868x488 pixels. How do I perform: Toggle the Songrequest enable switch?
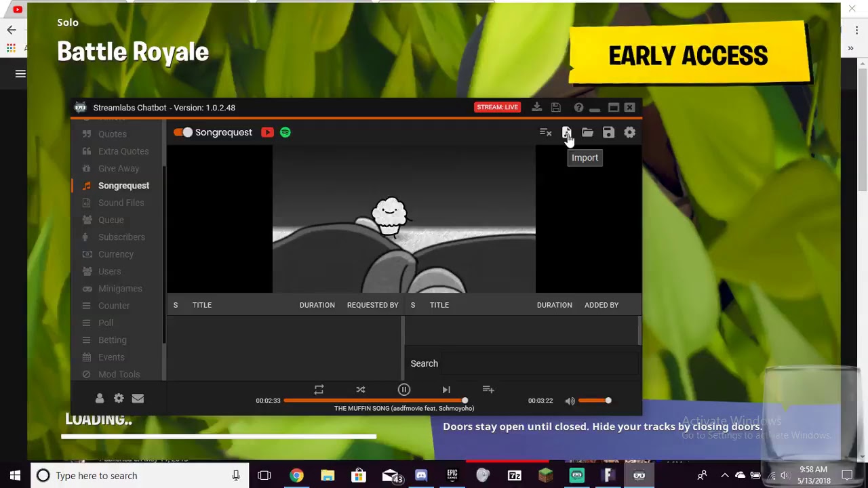pos(183,132)
